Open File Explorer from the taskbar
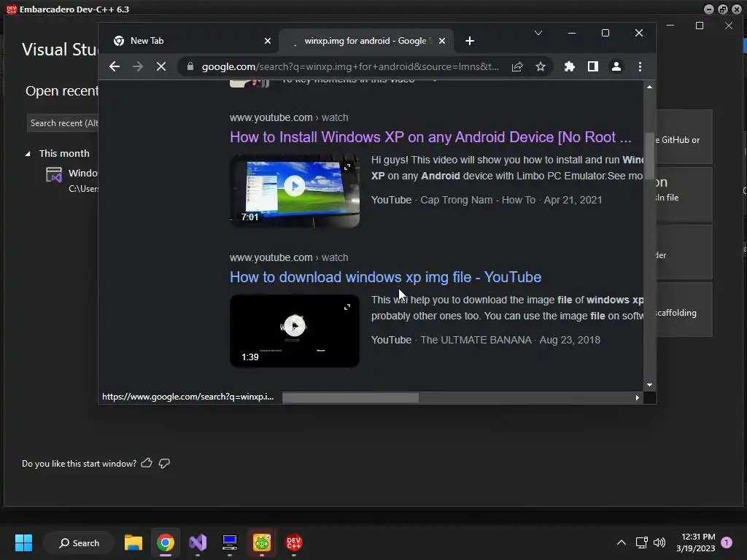Viewport: 747px width, 560px height. [x=133, y=542]
